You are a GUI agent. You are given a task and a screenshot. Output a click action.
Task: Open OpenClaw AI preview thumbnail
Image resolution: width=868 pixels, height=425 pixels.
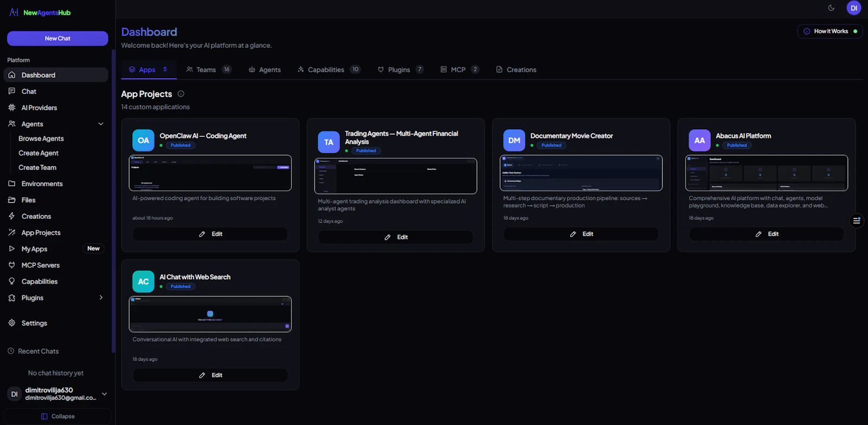click(x=210, y=173)
